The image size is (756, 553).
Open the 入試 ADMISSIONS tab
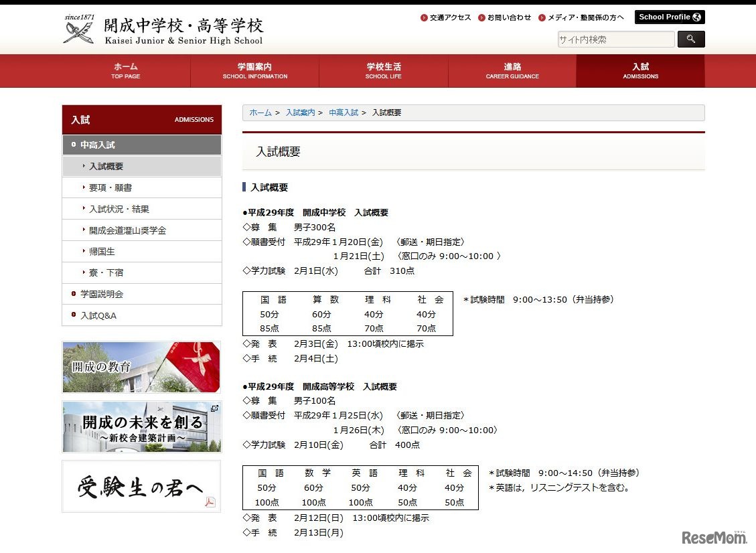pyautogui.click(x=640, y=71)
